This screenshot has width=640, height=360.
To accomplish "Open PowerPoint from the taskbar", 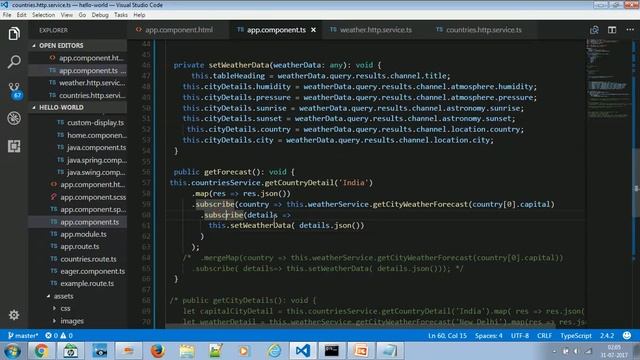I will pyautogui.click(x=361, y=351).
